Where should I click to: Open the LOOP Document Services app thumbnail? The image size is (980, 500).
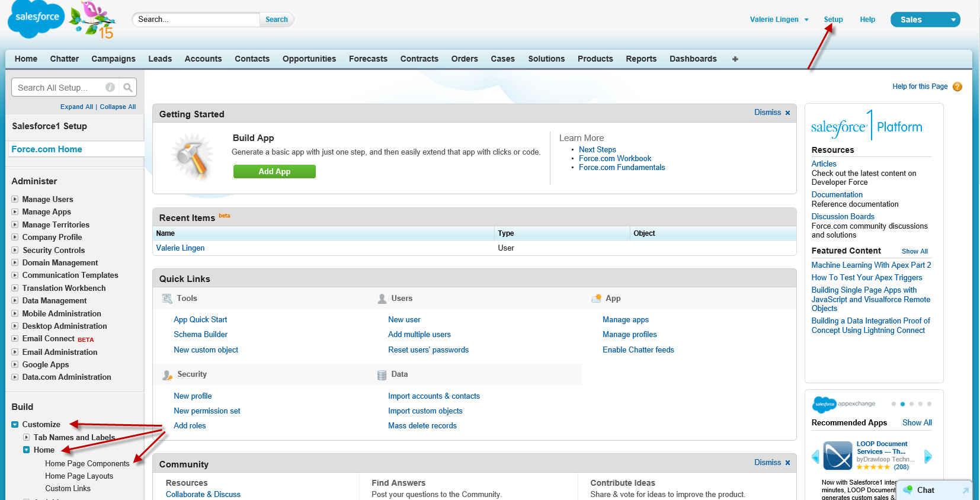pyautogui.click(x=838, y=456)
